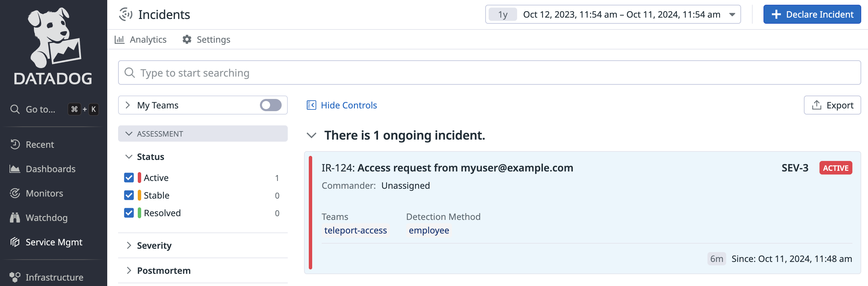Click the Declare Incident button
This screenshot has height=286, width=868.
(x=812, y=15)
